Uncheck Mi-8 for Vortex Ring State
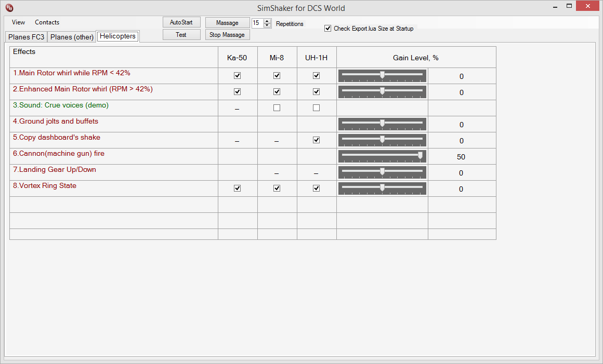 click(x=277, y=188)
